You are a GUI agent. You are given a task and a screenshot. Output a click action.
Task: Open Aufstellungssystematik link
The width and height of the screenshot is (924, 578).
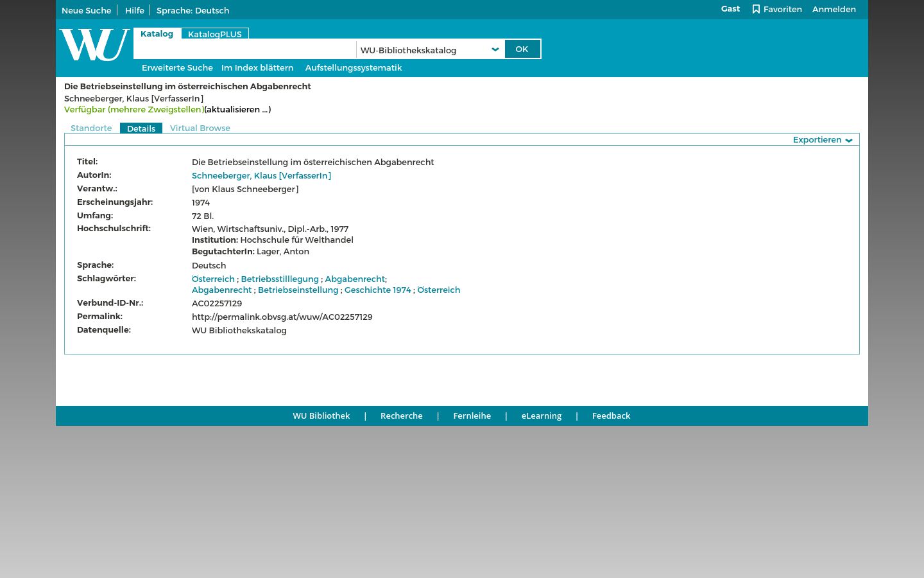[354, 67]
